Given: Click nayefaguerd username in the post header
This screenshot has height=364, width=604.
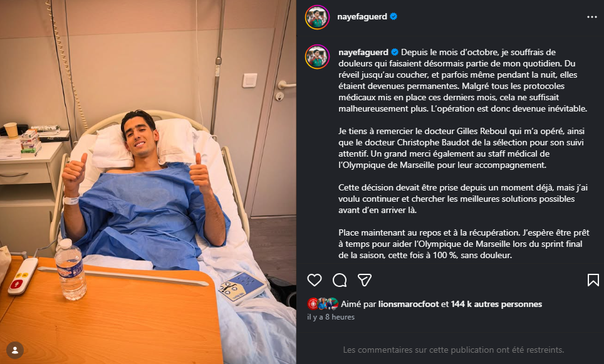Looking at the screenshot, I should point(362,16).
